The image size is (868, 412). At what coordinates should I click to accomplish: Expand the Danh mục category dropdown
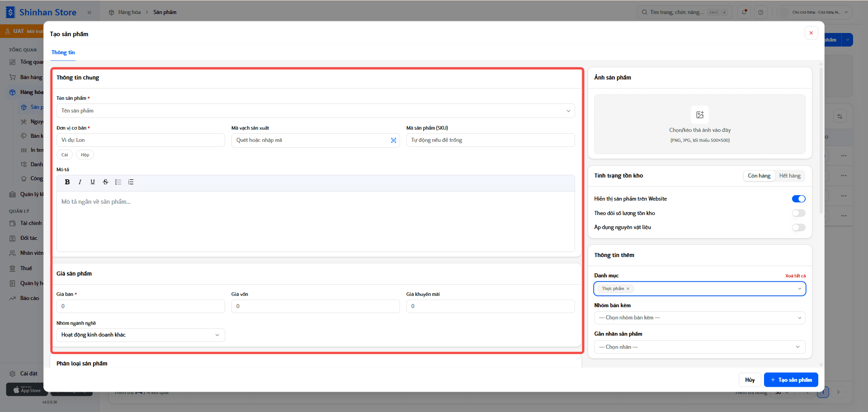point(700,289)
